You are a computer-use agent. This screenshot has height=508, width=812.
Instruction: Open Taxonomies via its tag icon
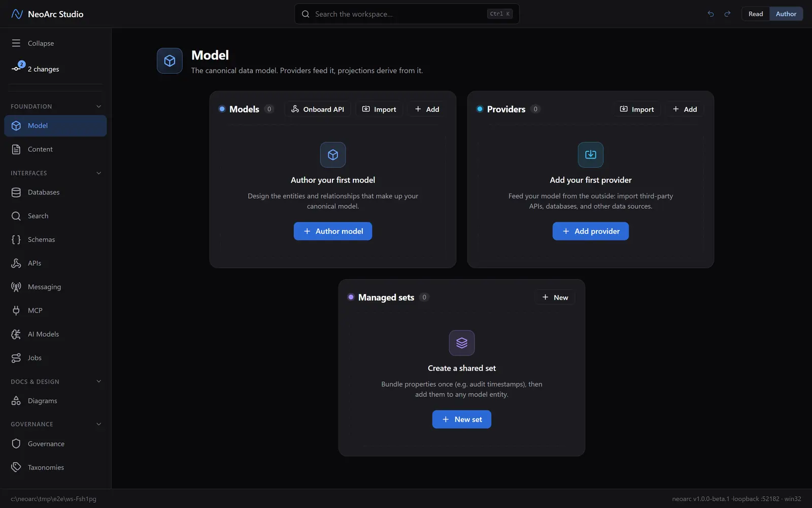16,467
